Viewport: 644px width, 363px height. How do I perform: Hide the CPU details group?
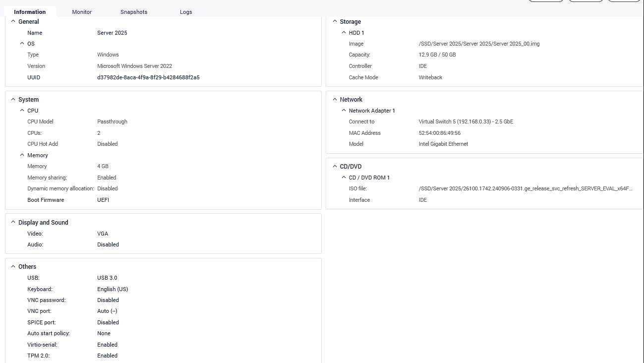22,111
